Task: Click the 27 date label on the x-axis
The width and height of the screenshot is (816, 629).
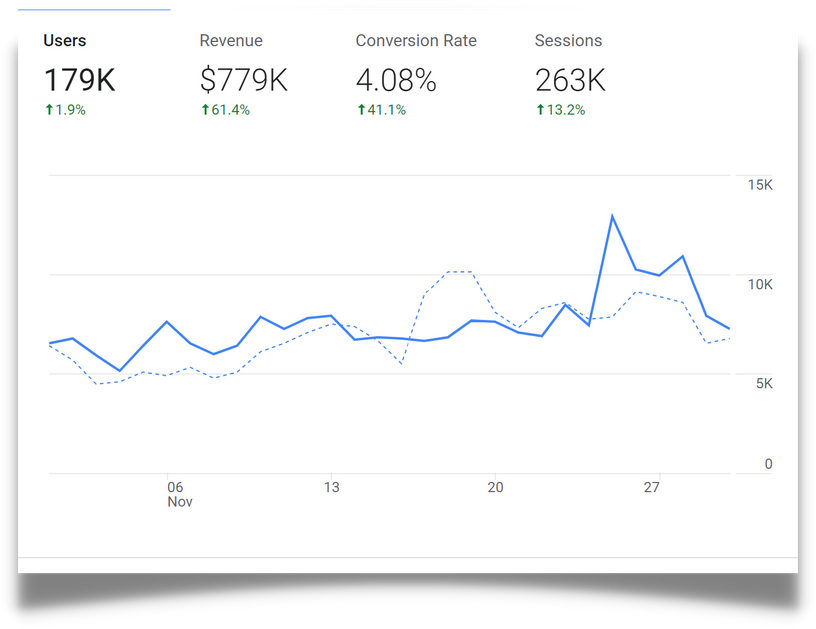Action: coord(652,487)
